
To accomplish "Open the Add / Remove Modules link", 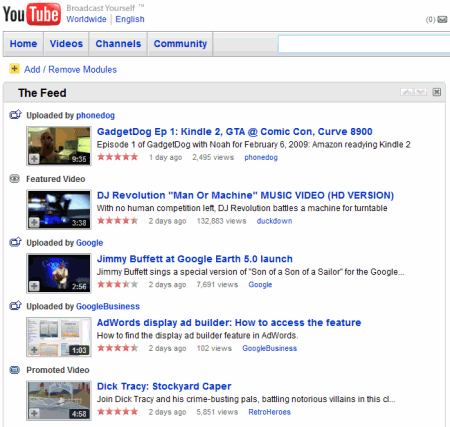I will 70,70.
